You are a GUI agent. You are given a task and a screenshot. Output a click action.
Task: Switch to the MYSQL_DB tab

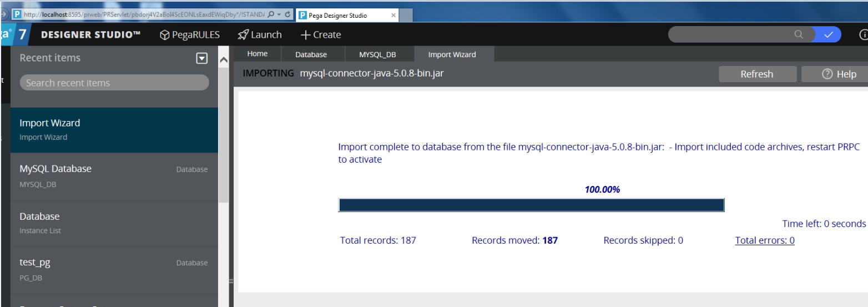378,54
